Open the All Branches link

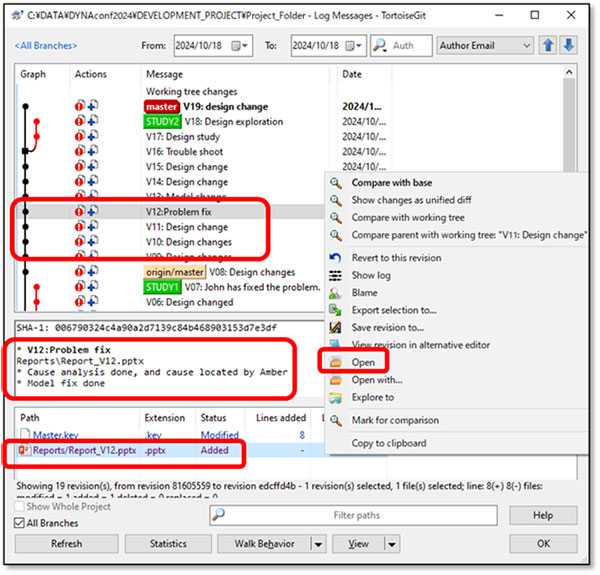pyautogui.click(x=46, y=46)
